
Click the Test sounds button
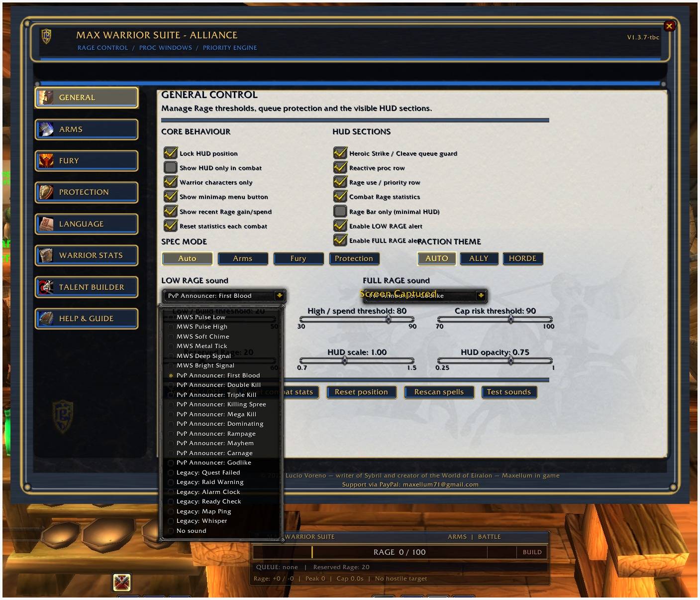click(509, 392)
